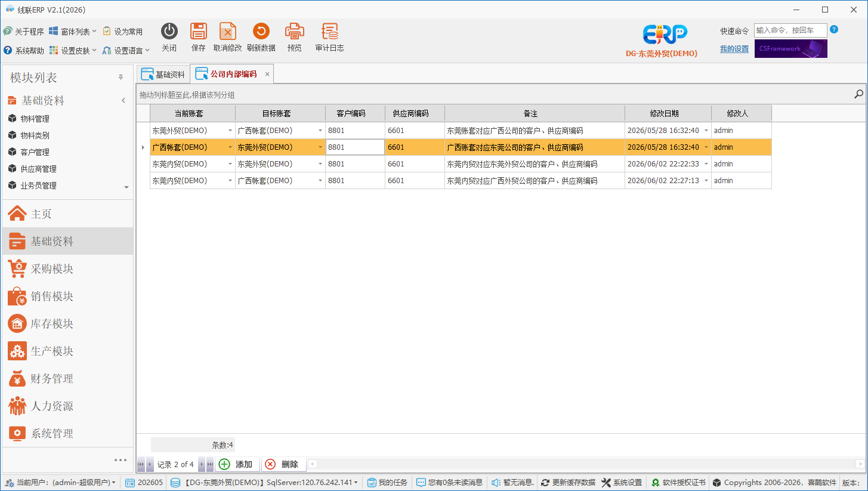The image size is (868, 491).
Task: Click the 刷新数据 refresh icon
Action: [261, 32]
